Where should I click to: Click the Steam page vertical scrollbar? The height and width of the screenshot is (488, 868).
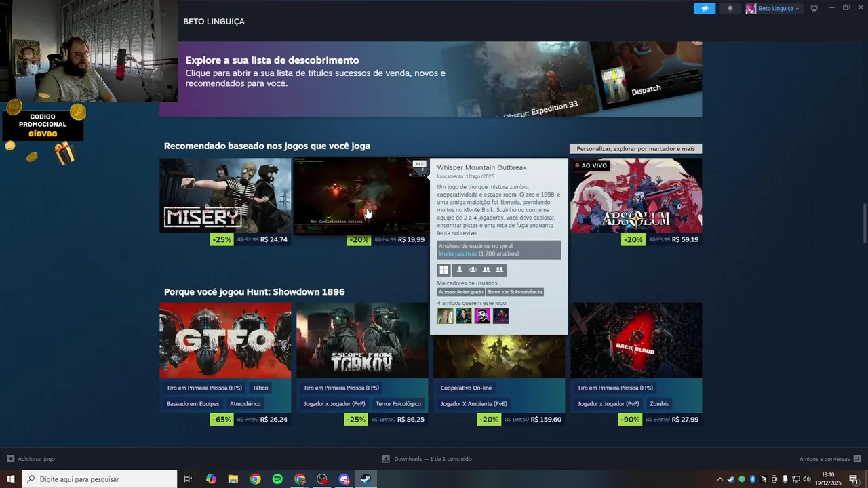(x=864, y=224)
